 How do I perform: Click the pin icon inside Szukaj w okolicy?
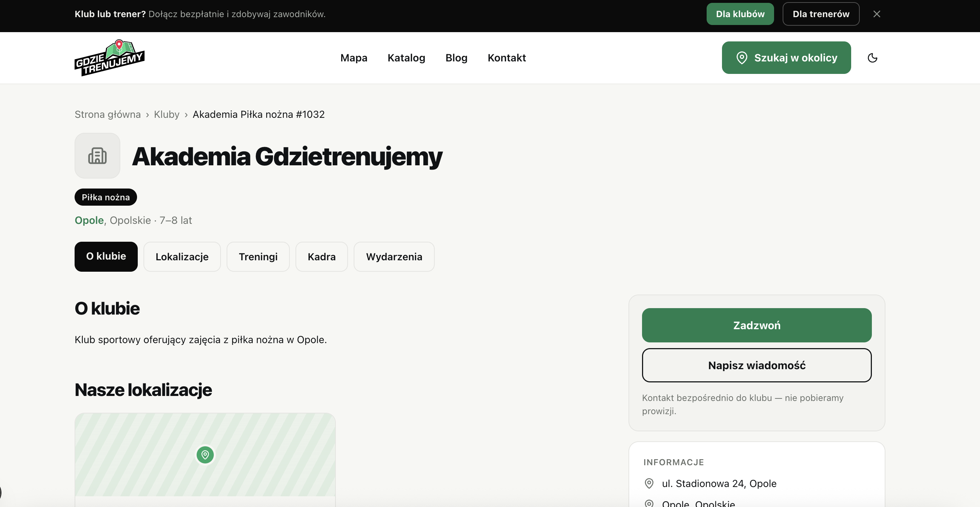coord(742,58)
